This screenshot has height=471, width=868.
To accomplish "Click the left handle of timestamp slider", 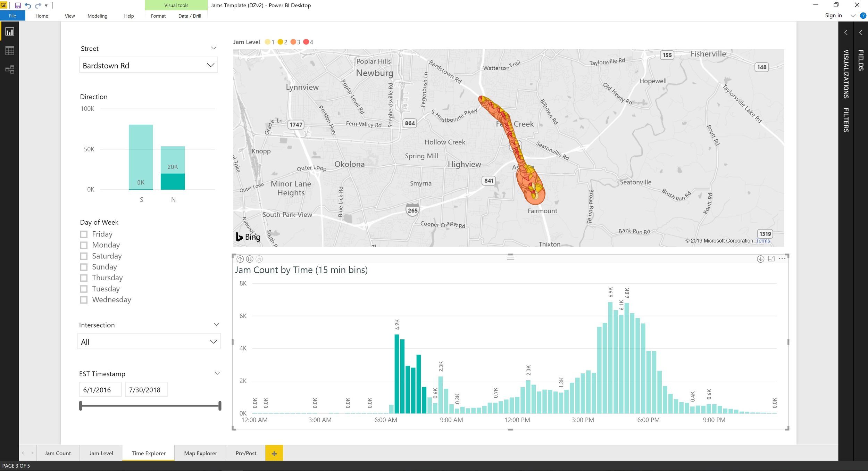I will coord(81,406).
